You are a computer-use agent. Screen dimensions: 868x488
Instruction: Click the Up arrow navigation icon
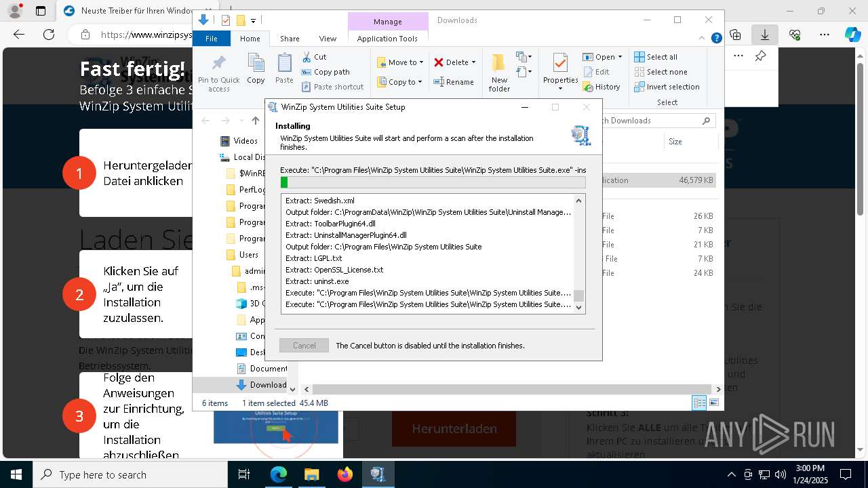[x=255, y=121]
